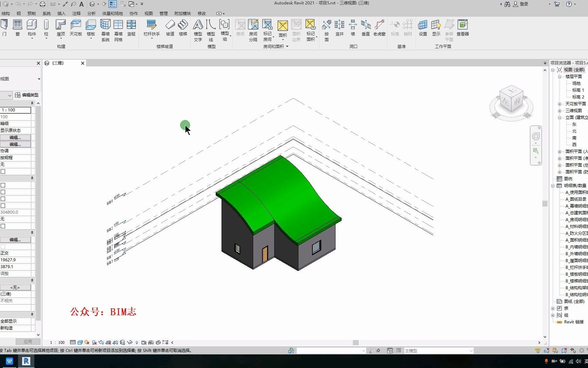Toggle reveal hidden elements lightbulb
Image resolution: width=588 pixels, height=368 pixels.
137,342
